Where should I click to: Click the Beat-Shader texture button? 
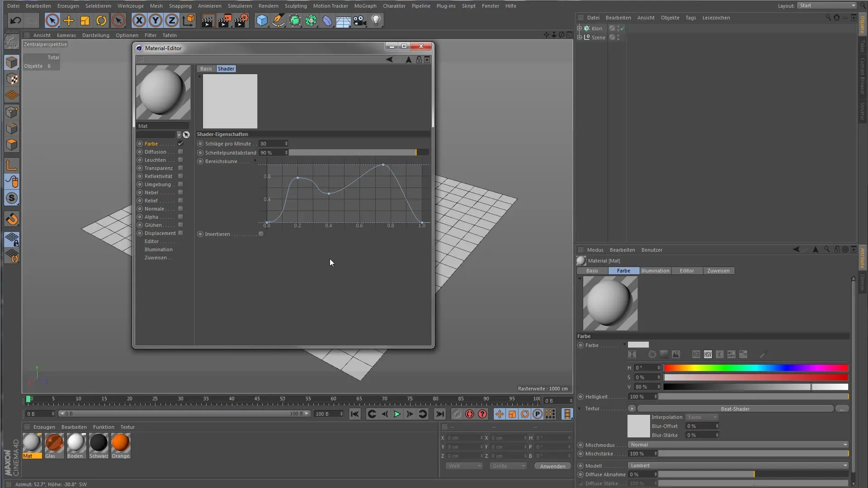[735, 409]
